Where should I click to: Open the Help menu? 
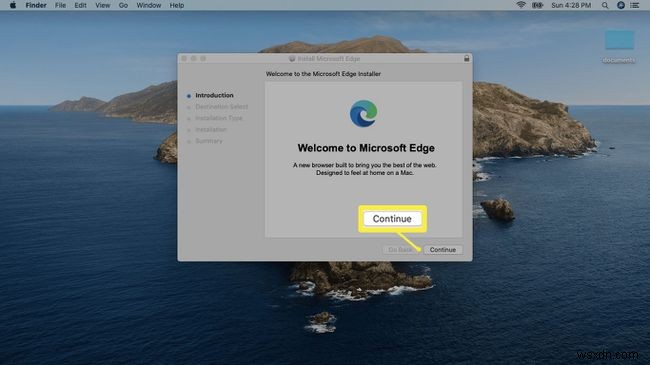point(177,5)
